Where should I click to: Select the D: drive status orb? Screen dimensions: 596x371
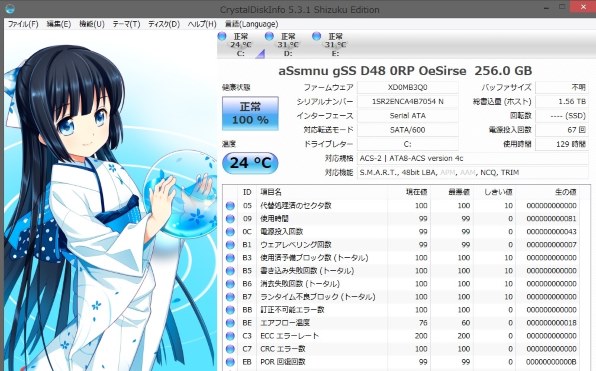coord(269,36)
